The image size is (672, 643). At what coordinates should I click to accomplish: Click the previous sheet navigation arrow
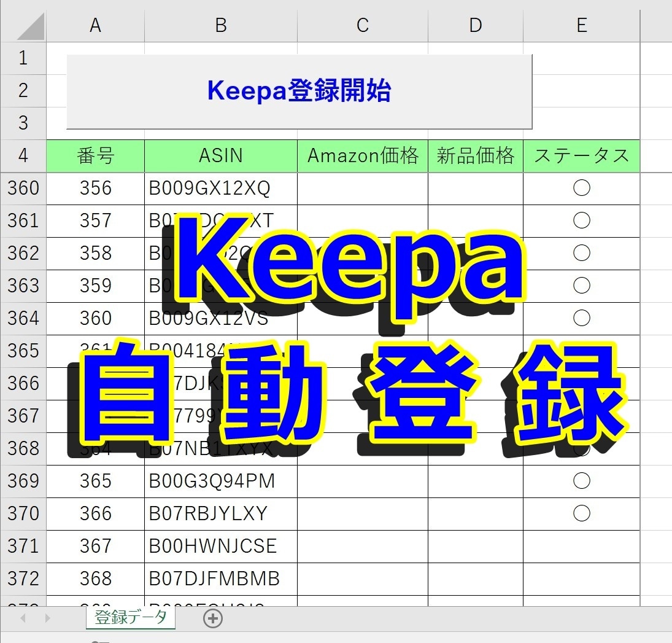point(23,618)
